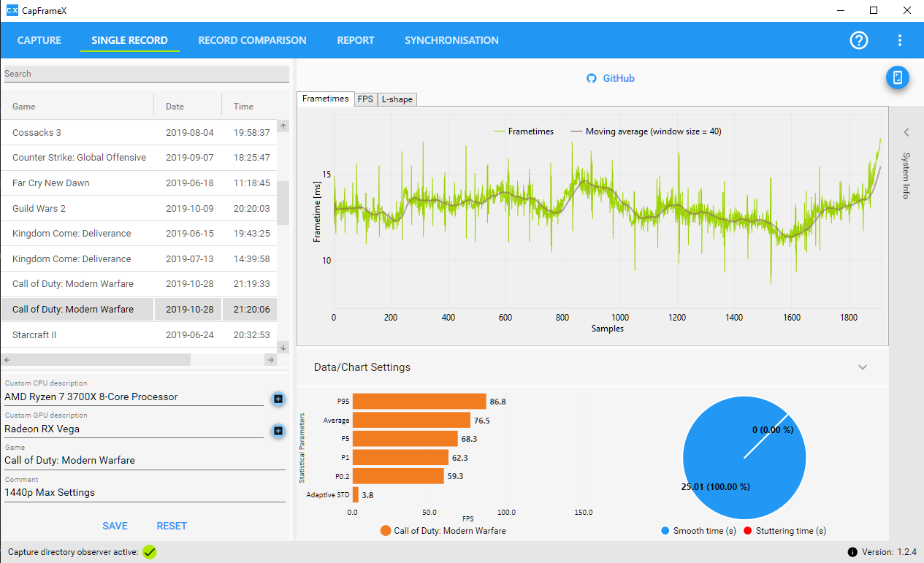Select Call of Duty record at 21:19:33
Image resolution: width=924 pixels, height=563 pixels.
coord(139,284)
